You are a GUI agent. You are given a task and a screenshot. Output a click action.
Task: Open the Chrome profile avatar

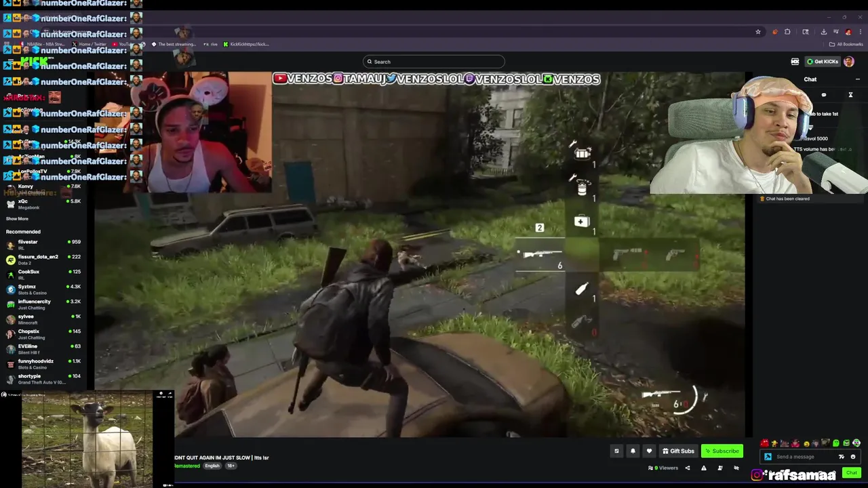pos(848,32)
